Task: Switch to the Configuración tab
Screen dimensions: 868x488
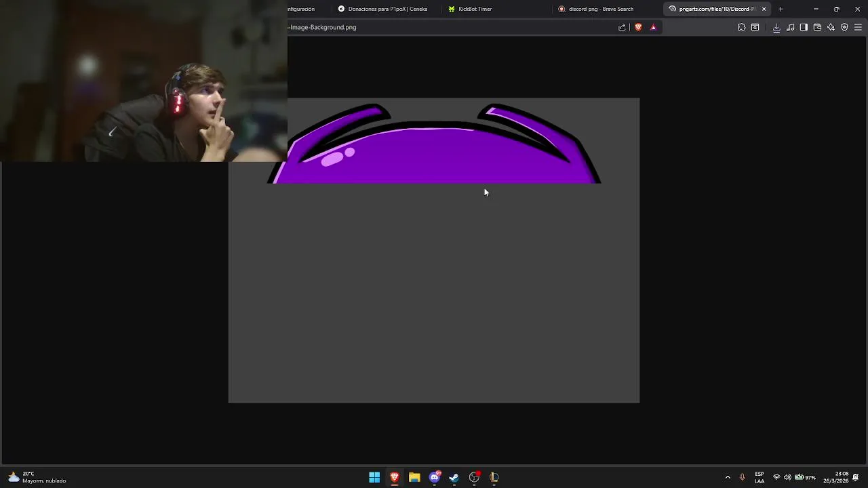Action: (309, 9)
